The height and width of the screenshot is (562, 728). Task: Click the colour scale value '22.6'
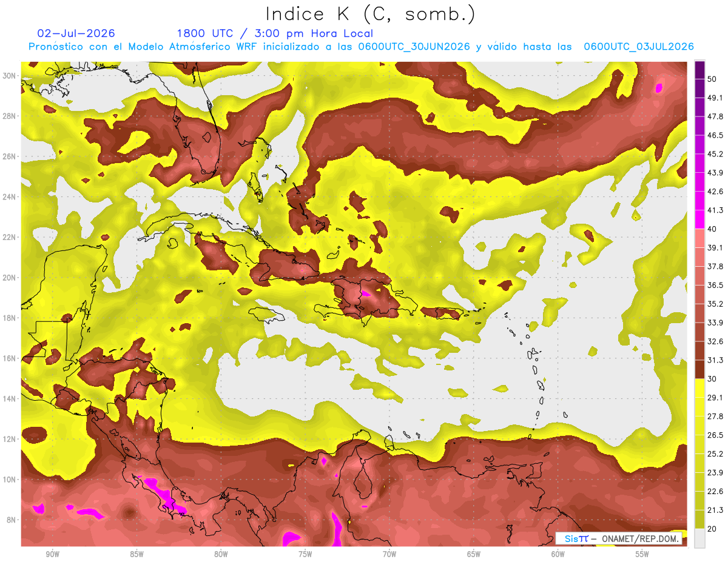[x=715, y=491]
